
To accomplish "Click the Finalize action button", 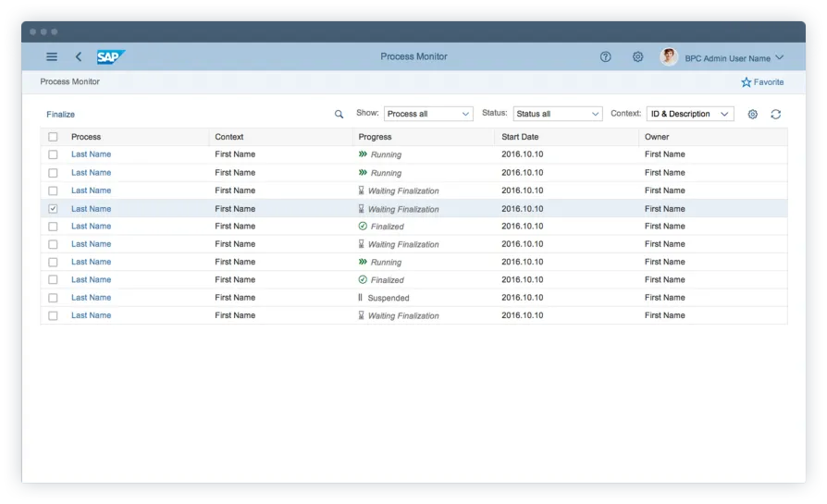I will [x=61, y=115].
